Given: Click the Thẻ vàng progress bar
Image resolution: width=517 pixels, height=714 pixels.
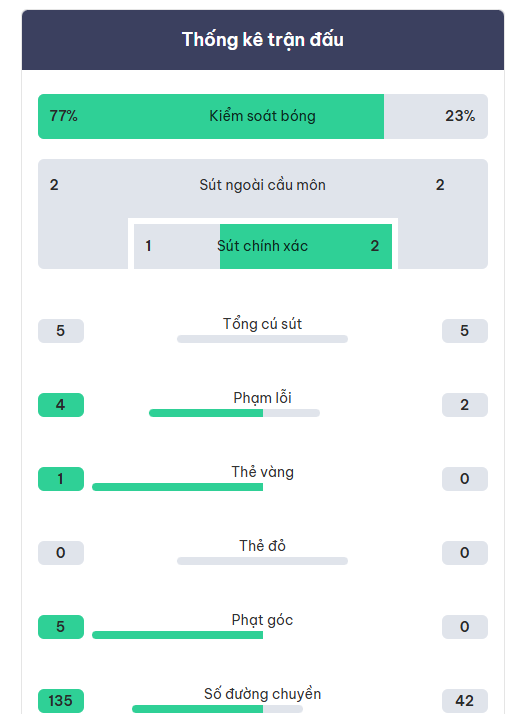Looking at the screenshot, I should 177,487.
